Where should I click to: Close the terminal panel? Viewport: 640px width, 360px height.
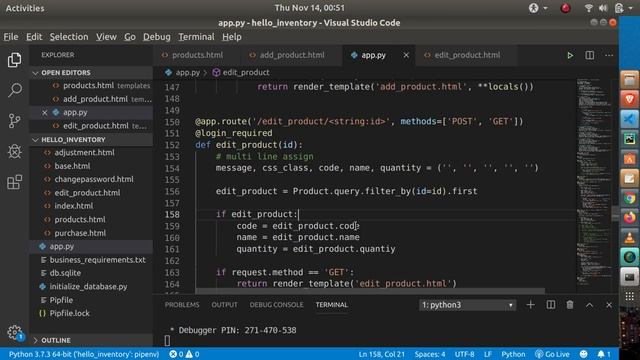(x=609, y=305)
